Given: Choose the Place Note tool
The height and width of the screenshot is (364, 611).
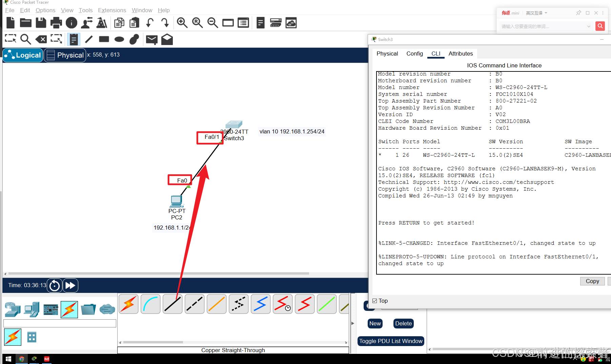Looking at the screenshot, I should [73, 39].
